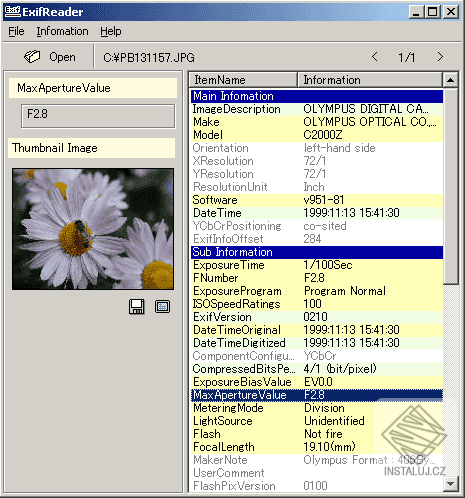Select the Model row
465x498 pixels.
click(x=317, y=135)
